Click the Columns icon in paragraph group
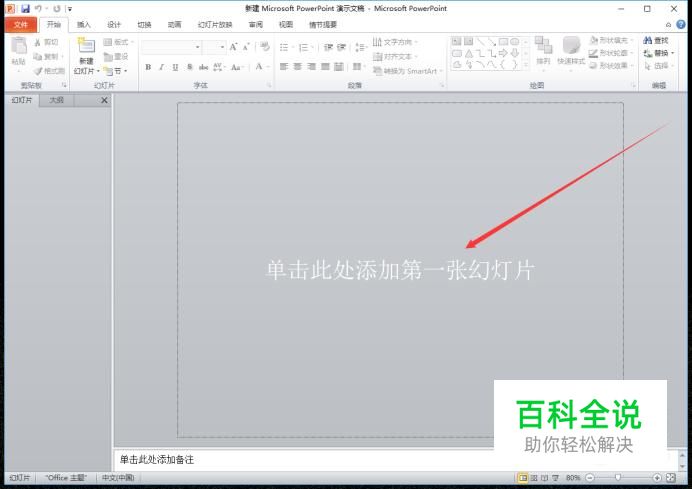Viewport: 692px width, 489px height. coord(357,67)
